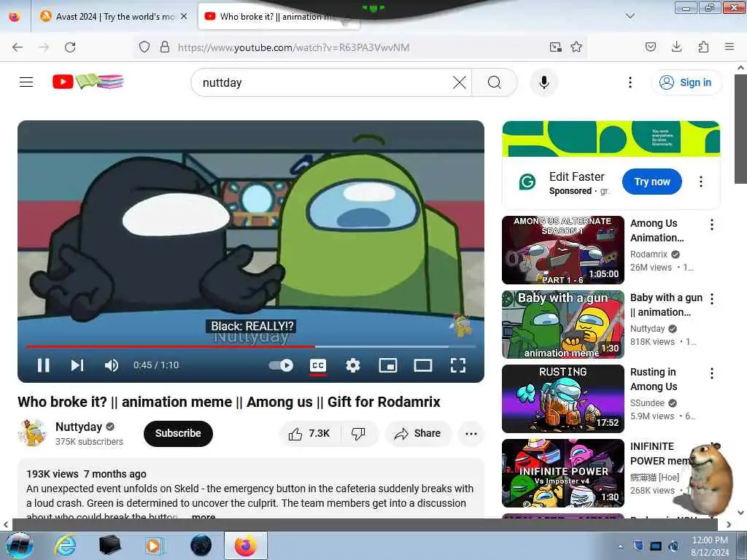Open menu for Among Us Animation video
Image resolution: width=747 pixels, height=560 pixels.
[x=712, y=225]
